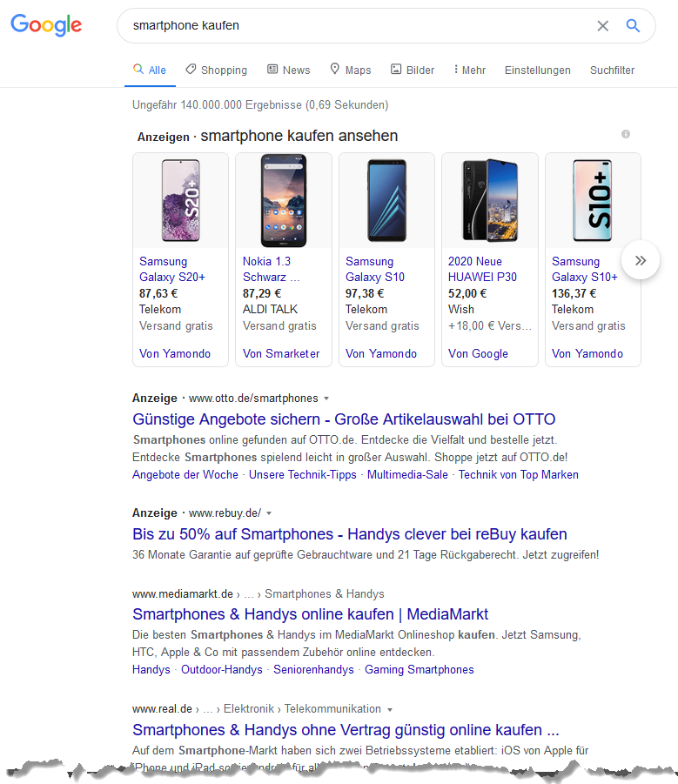Click the 87,63 € price of Galaxy S20+

158,293
